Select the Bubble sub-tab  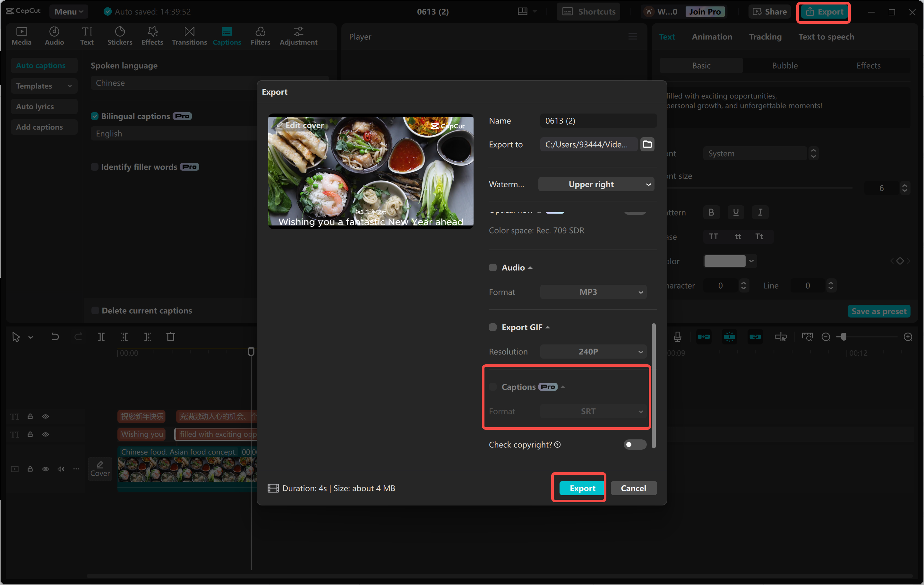point(785,66)
